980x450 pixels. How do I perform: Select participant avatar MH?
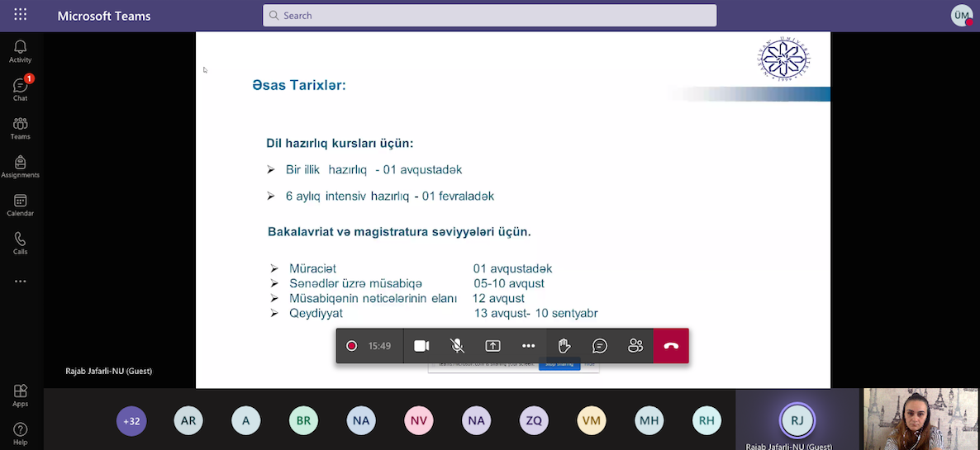pyautogui.click(x=649, y=420)
